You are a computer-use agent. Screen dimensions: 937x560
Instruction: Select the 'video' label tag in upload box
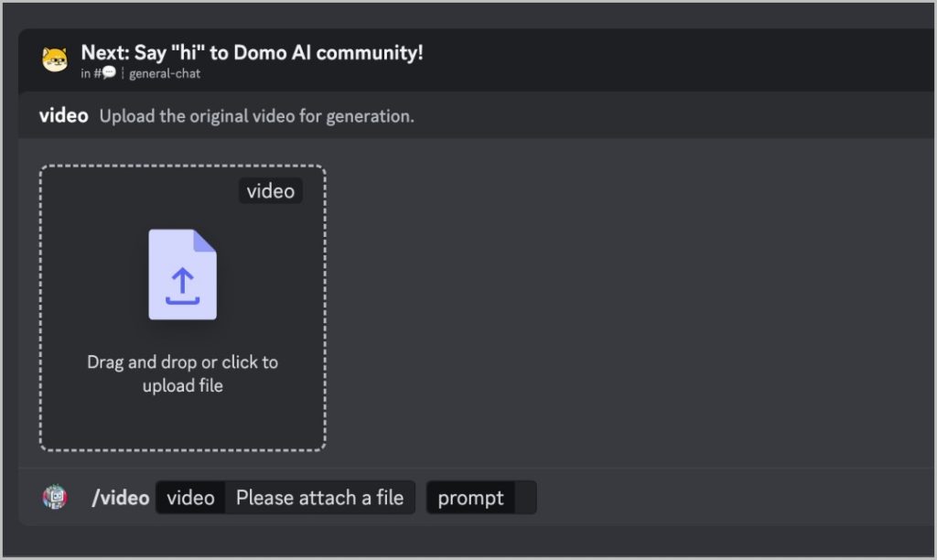(271, 190)
